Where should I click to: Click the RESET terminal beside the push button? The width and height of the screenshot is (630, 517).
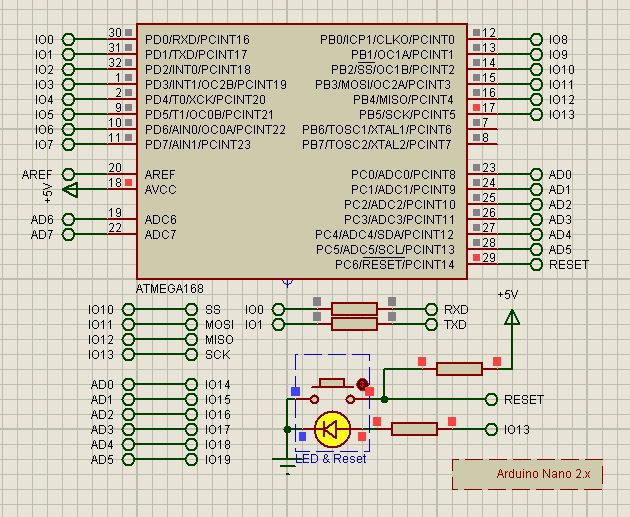pyautogui.click(x=491, y=399)
